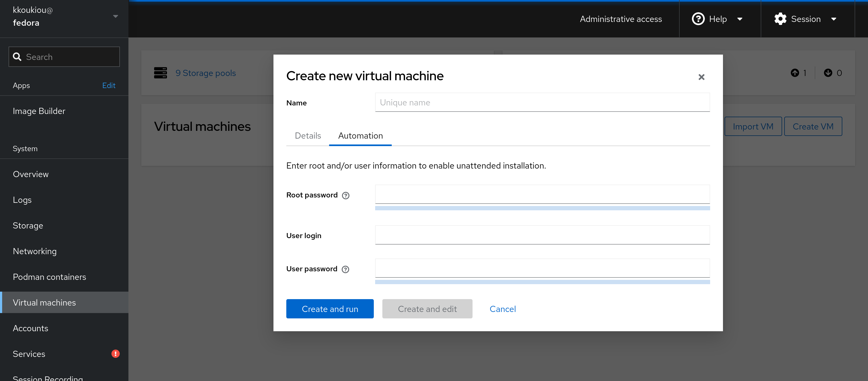Viewport: 868px width, 381px height.
Task: Click the User login text field
Action: (542, 235)
